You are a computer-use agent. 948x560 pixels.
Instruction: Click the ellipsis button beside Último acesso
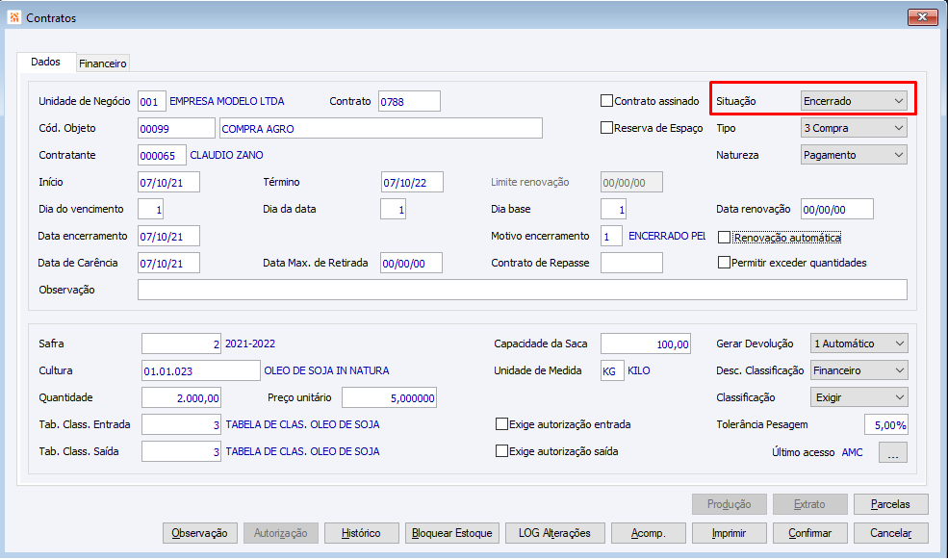[893, 451]
